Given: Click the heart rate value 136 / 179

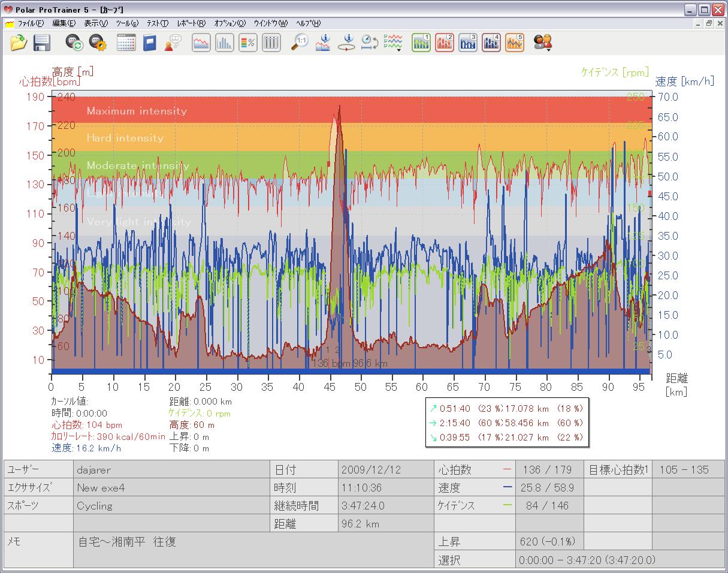Looking at the screenshot, I should tap(549, 469).
